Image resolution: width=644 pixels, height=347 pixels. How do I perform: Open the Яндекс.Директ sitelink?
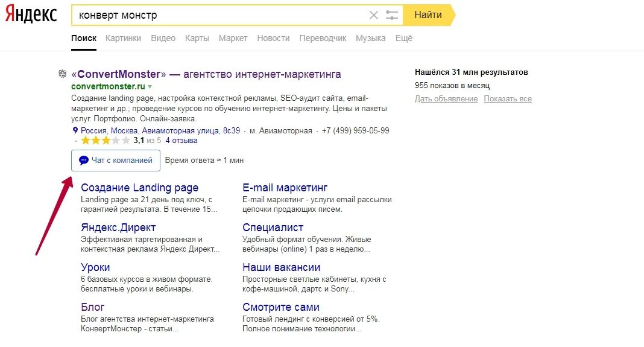click(x=118, y=228)
